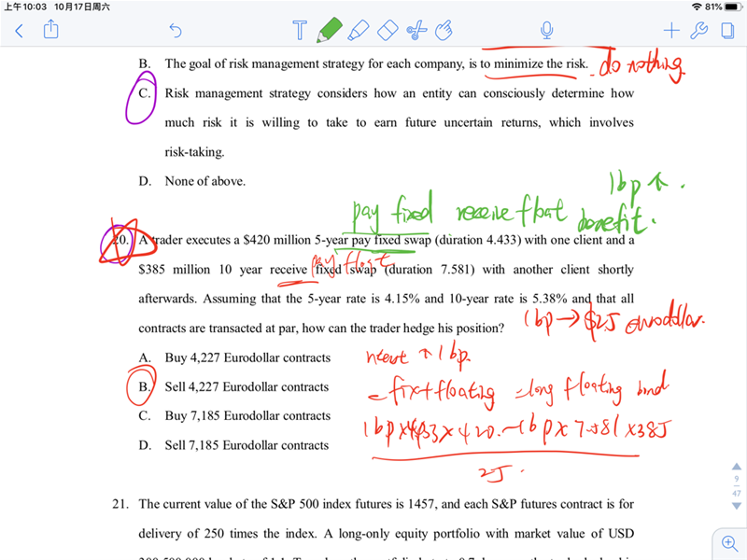Select the hand gesture tool

[x=444, y=31]
